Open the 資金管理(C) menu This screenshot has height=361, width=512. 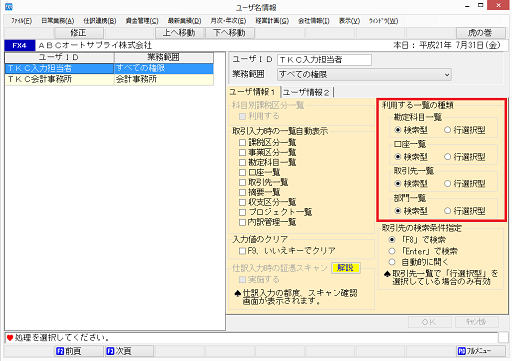pos(142,21)
